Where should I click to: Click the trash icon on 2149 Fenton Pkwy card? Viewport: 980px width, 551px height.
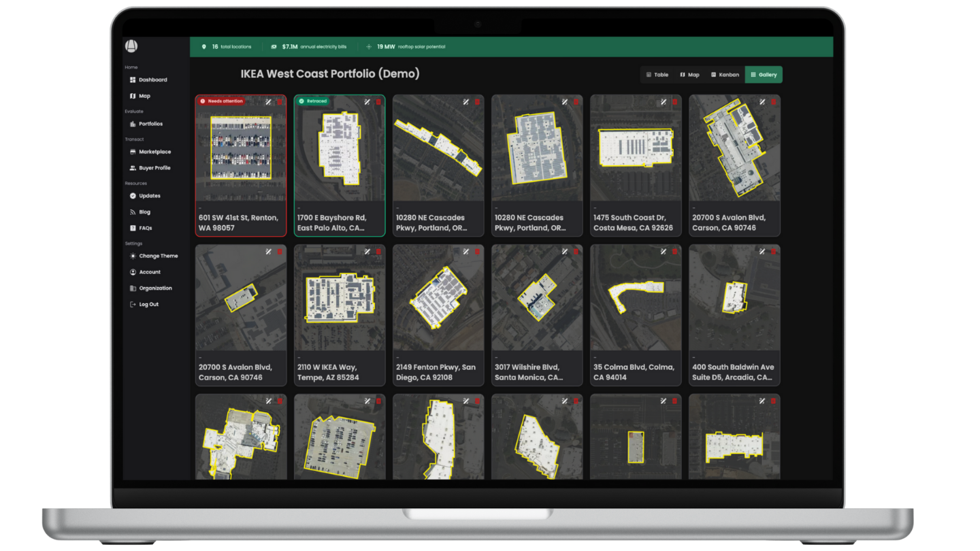pos(476,252)
